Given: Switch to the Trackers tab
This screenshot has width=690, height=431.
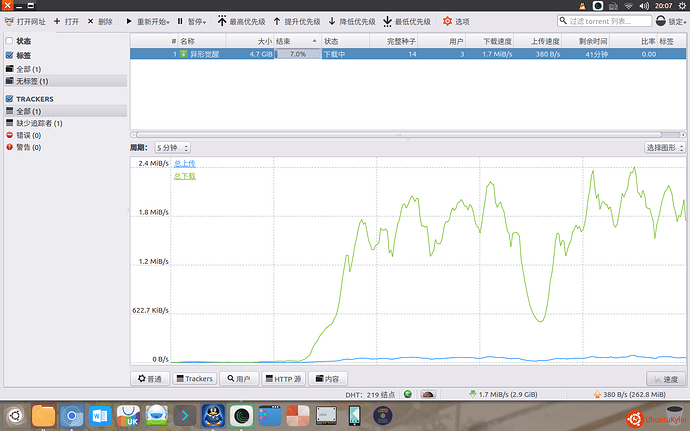Looking at the screenshot, I should pos(195,379).
